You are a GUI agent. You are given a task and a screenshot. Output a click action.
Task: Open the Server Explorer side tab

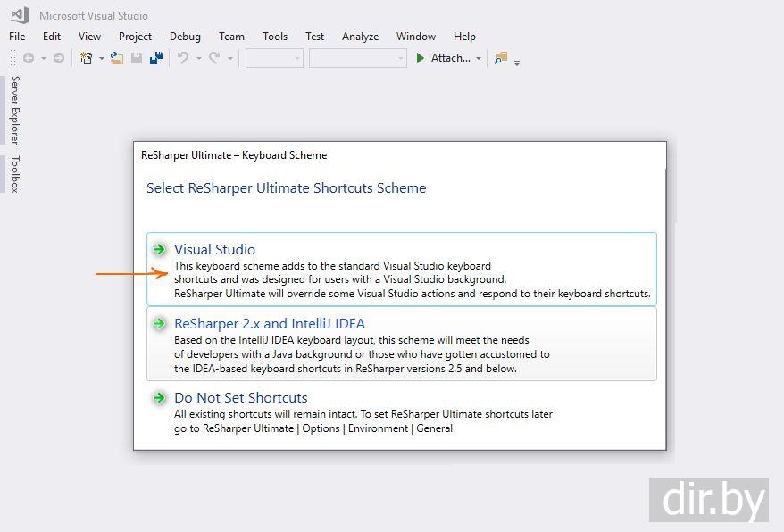tap(14, 110)
